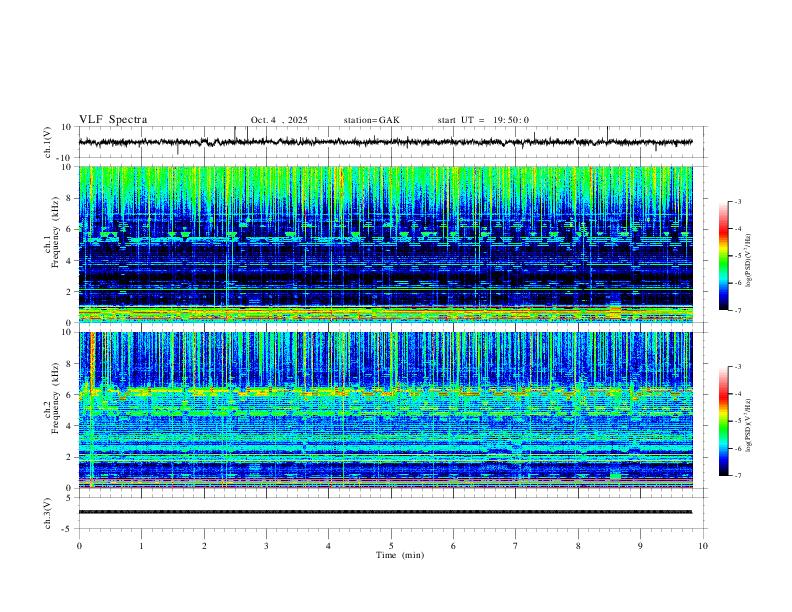This screenshot has width=792, height=612.
Task: Click time axis tick label "9"
Action: [640, 546]
